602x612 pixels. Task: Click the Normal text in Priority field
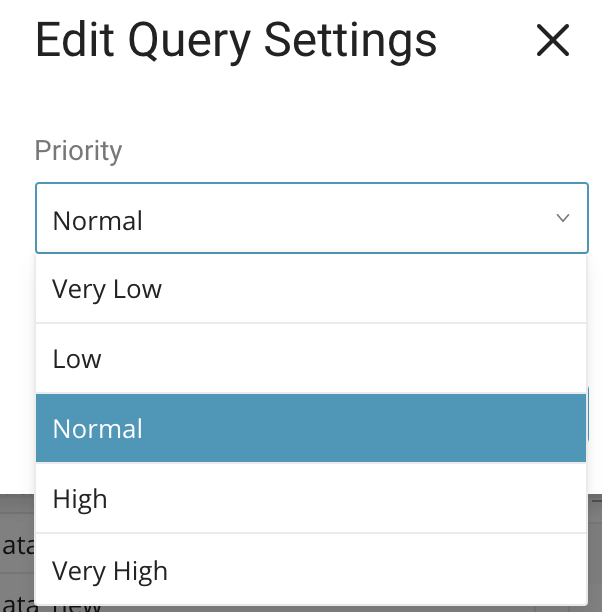coord(98,220)
